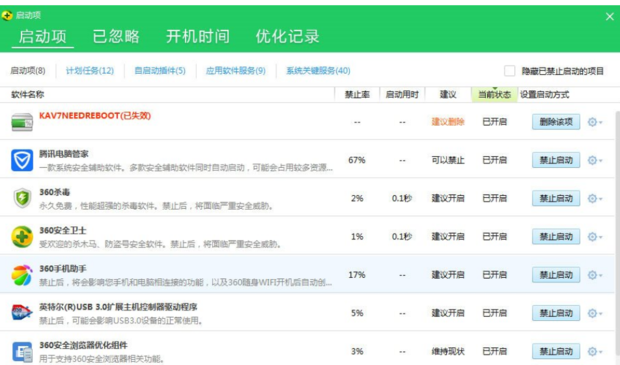Toggle 隐藏已禁止启动的项目 checkbox
The width and height of the screenshot is (620, 365).
pos(509,71)
